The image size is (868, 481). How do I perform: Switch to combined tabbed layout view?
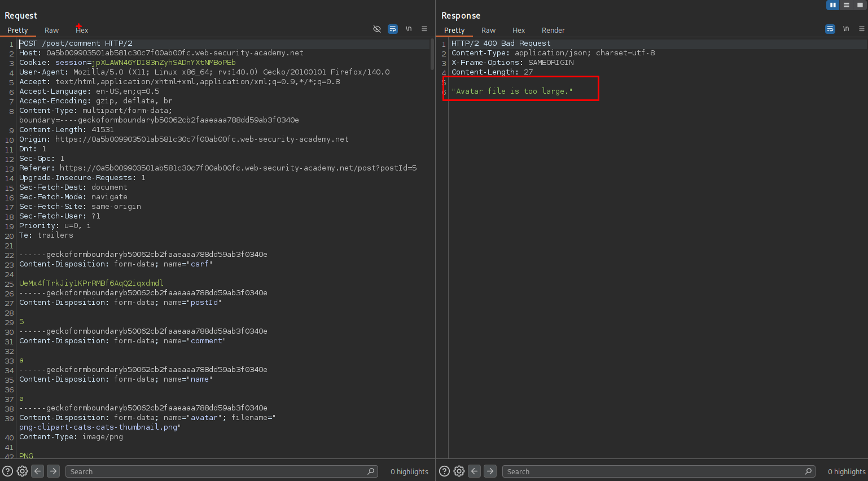click(860, 5)
